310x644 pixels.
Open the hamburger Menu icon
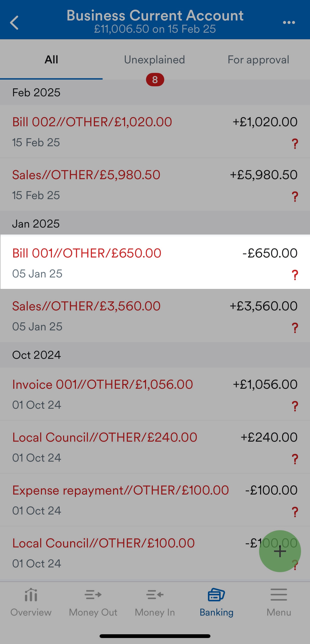(279, 595)
